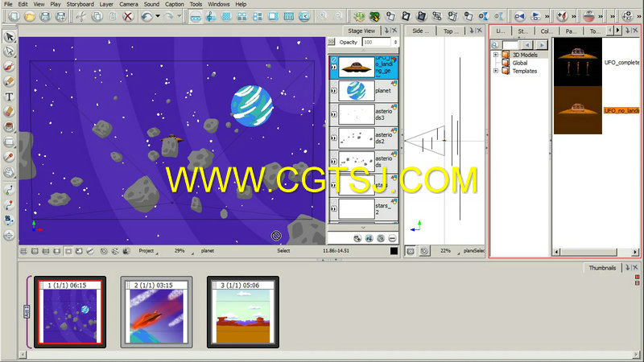Click the New project toolbar icon
644x362 pixels.
(14, 16)
